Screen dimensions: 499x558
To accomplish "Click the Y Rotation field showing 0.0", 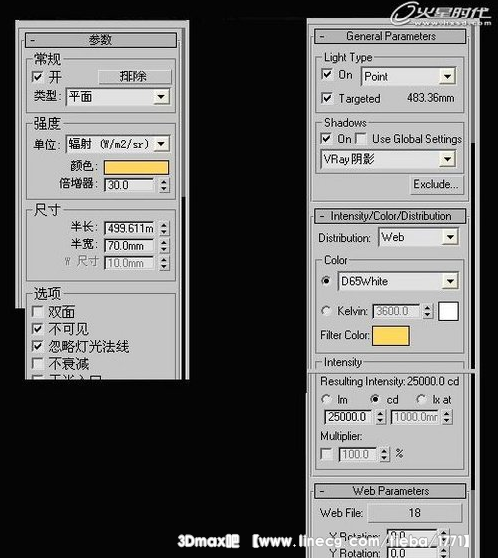I will tap(413, 553).
